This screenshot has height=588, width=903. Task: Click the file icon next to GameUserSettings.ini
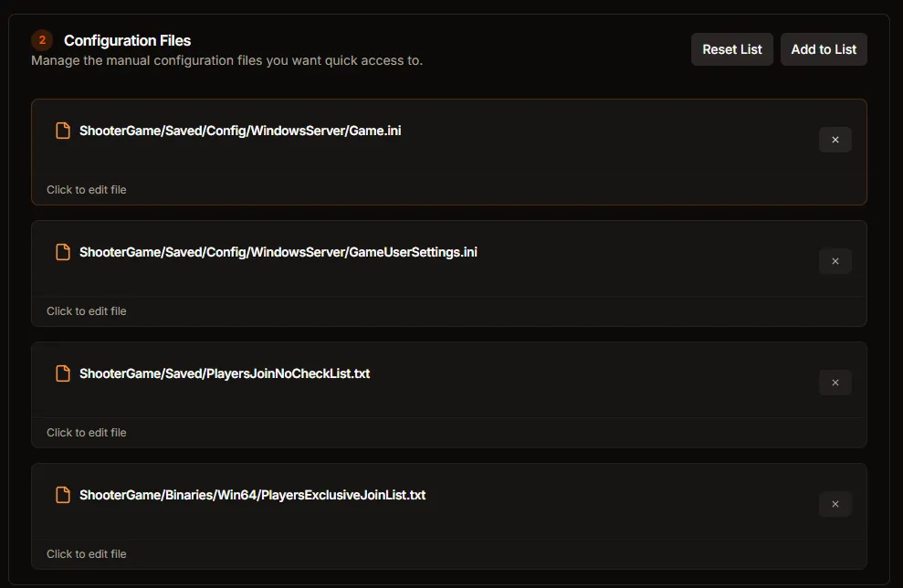pos(62,252)
